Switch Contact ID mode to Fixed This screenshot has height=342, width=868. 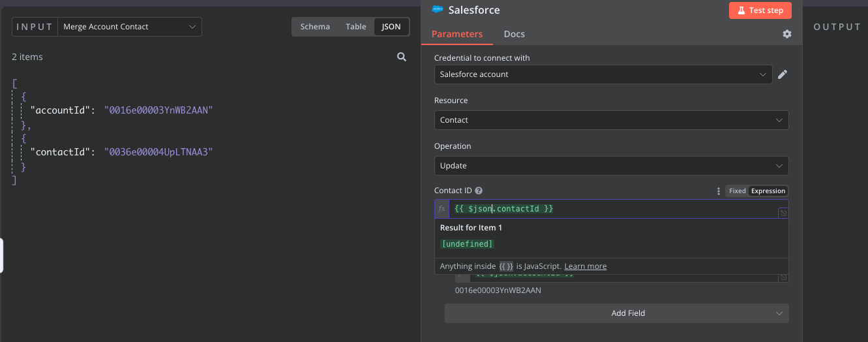pyautogui.click(x=737, y=191)
